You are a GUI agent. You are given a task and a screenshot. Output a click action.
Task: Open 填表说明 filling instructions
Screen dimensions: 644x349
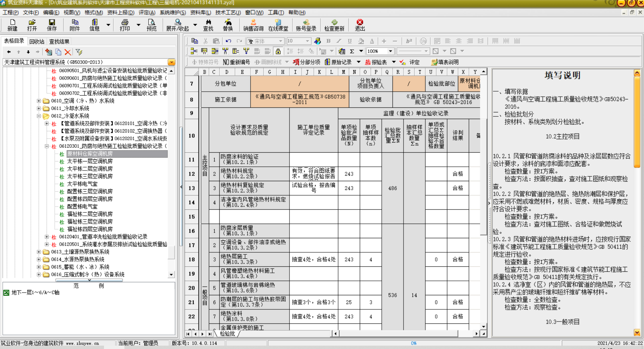click(x=445, y=62)
